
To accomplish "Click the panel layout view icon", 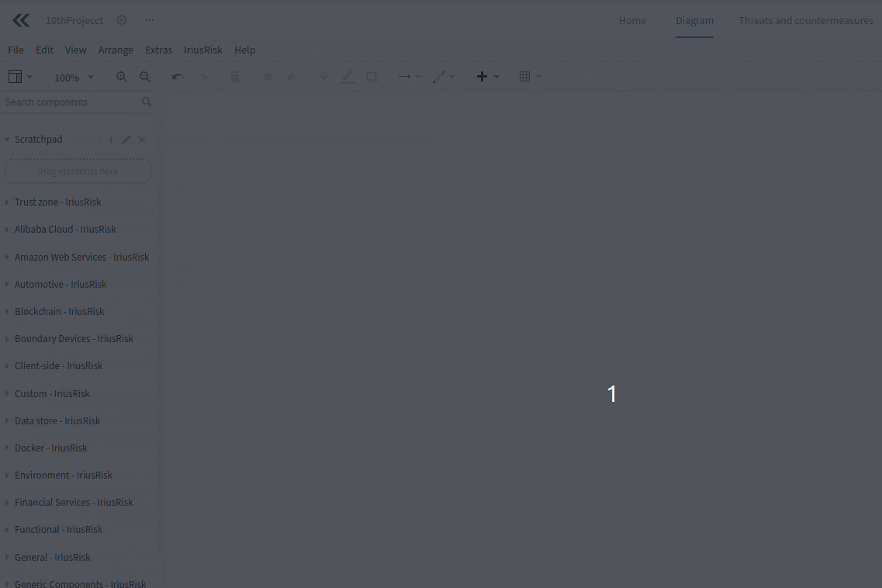I will pyautogui.click(x=16, y=77).
